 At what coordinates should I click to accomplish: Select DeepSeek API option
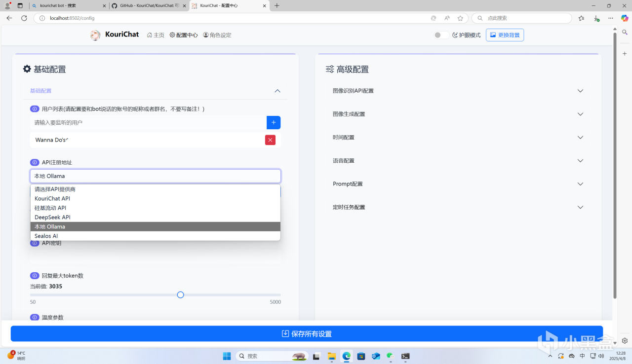pos(156,218)
